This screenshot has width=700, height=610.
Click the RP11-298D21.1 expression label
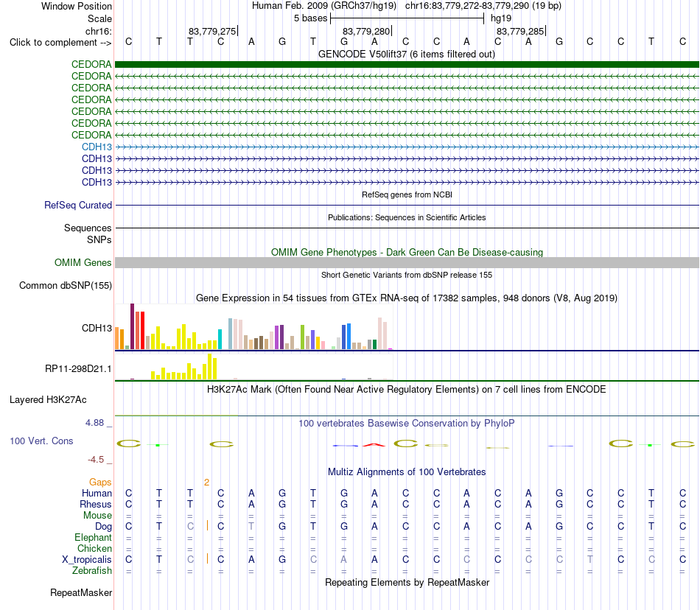pyautogui.click(x=78, y=368)
